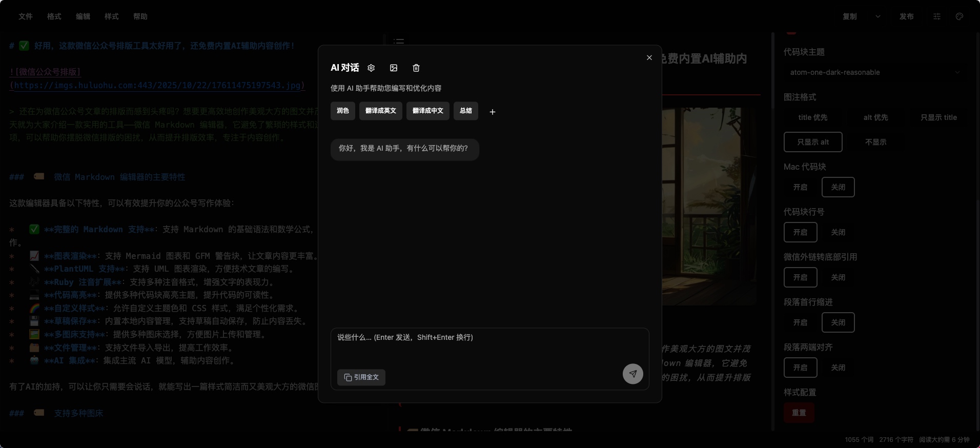This screenshot has width=980, height=448.
Task: Click the 微信 Markdown 编辑器的主要特性 heading in editor
Action: point(97,177)
